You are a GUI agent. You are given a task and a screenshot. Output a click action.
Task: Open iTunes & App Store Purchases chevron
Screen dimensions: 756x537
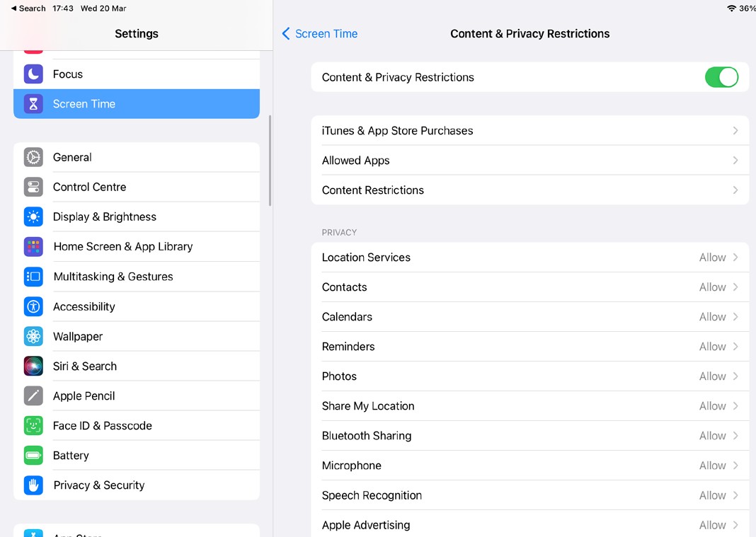(x=735, y=131)
